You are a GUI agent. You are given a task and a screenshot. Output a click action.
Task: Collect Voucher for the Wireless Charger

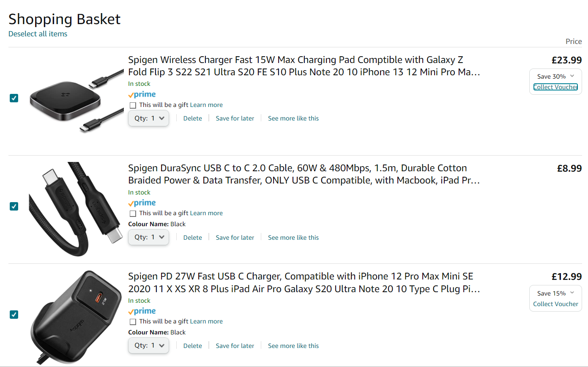pyautogui.click(x=555, y=87)
